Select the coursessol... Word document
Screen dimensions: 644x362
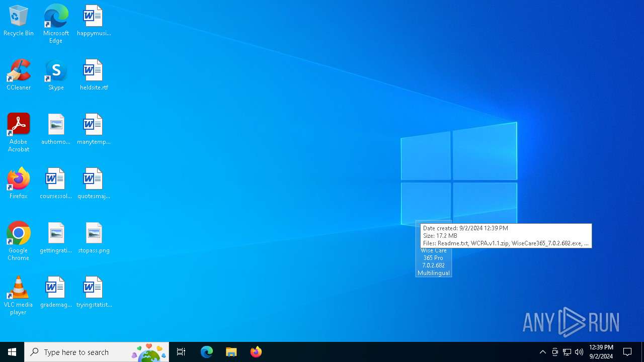[56, 184]
